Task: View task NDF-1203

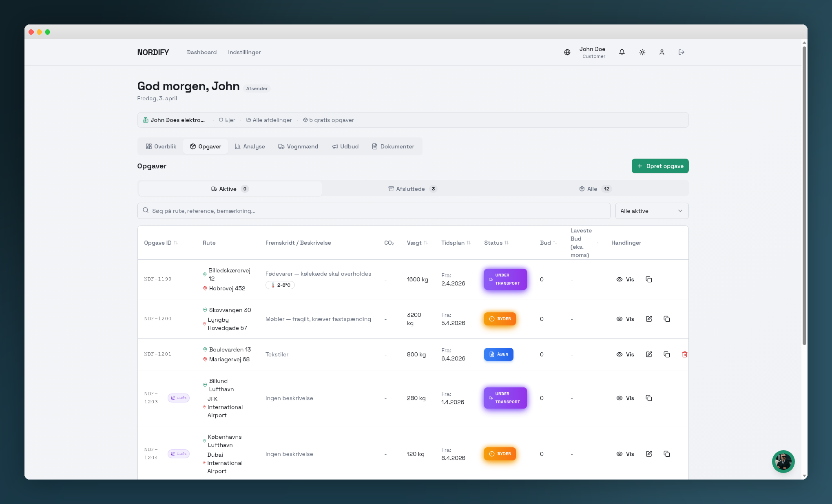Action: click(x=625, y=398)
